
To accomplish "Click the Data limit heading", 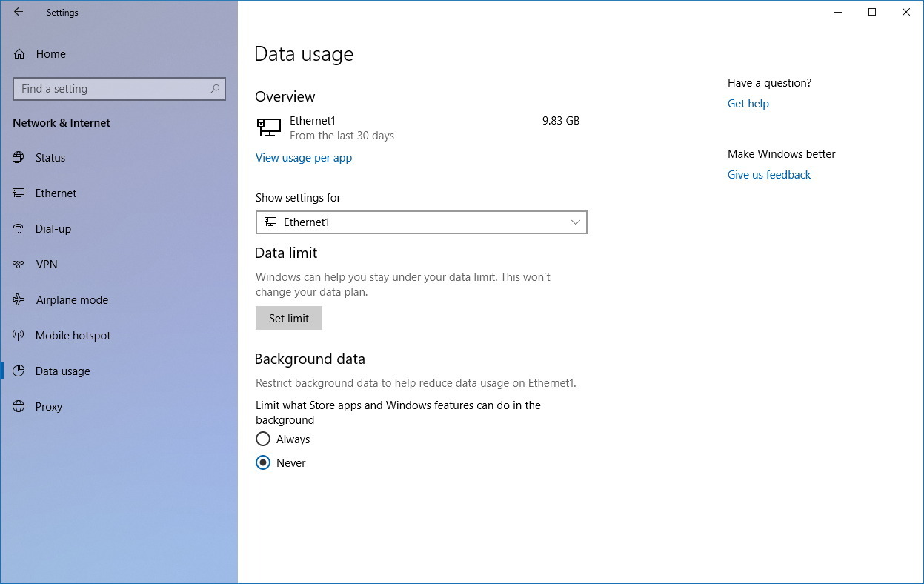I will [x=286, y=253].
